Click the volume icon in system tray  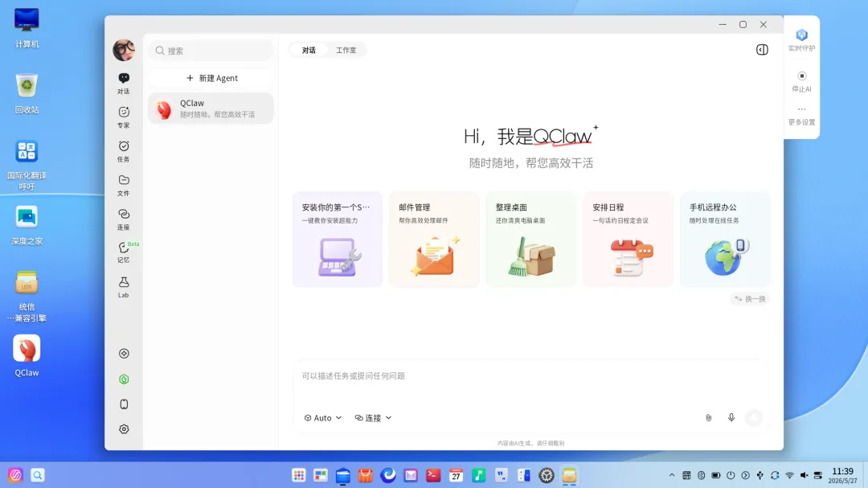tap(804, 475)
